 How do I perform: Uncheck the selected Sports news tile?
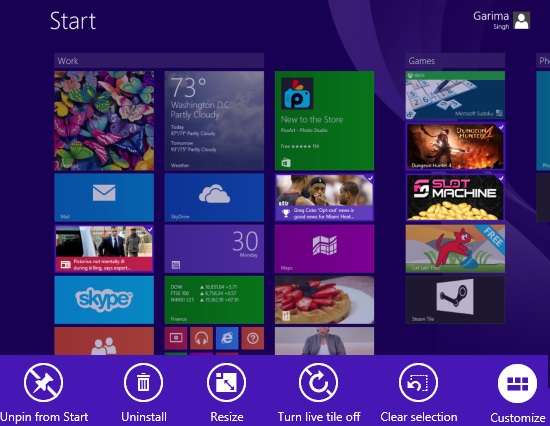(x=324, y=198)
